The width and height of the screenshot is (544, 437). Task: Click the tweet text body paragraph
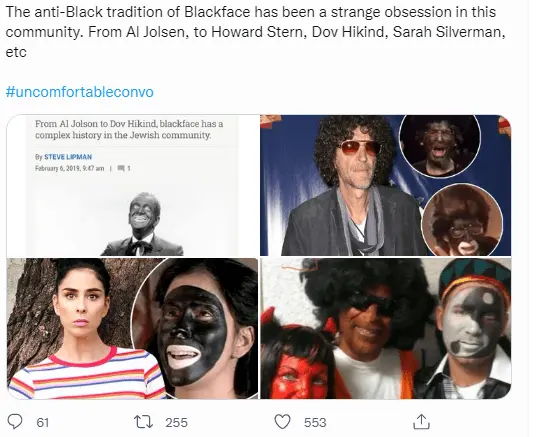tap(255, 32)
